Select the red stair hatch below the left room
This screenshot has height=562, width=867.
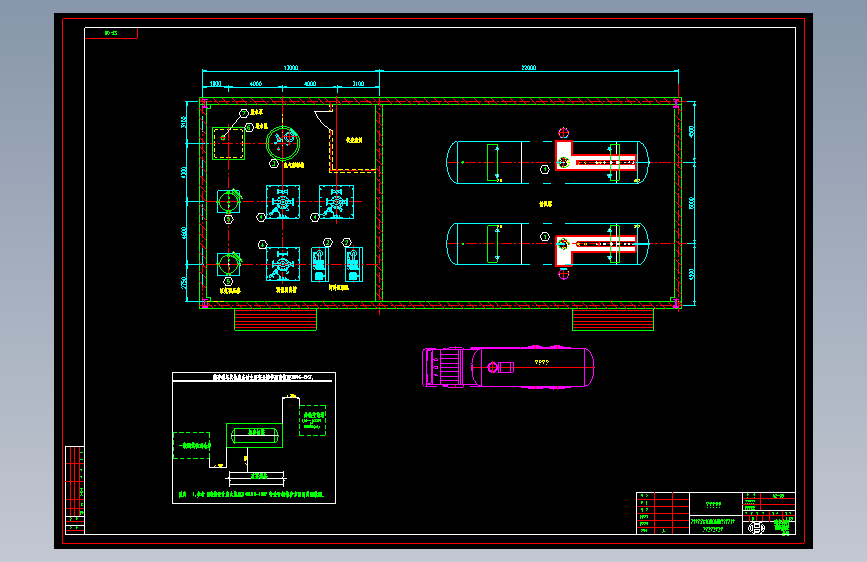click(275, 320)
